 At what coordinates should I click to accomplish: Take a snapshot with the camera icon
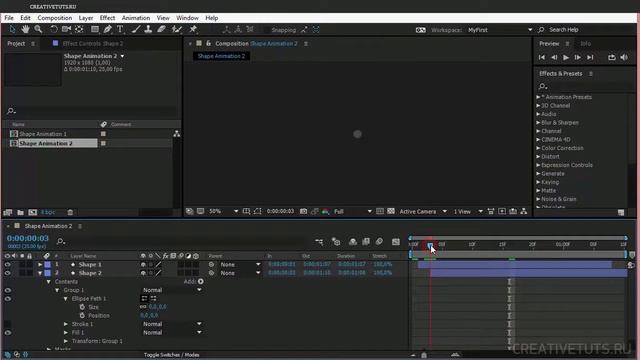pyautogui.click(x=303, y=211)
